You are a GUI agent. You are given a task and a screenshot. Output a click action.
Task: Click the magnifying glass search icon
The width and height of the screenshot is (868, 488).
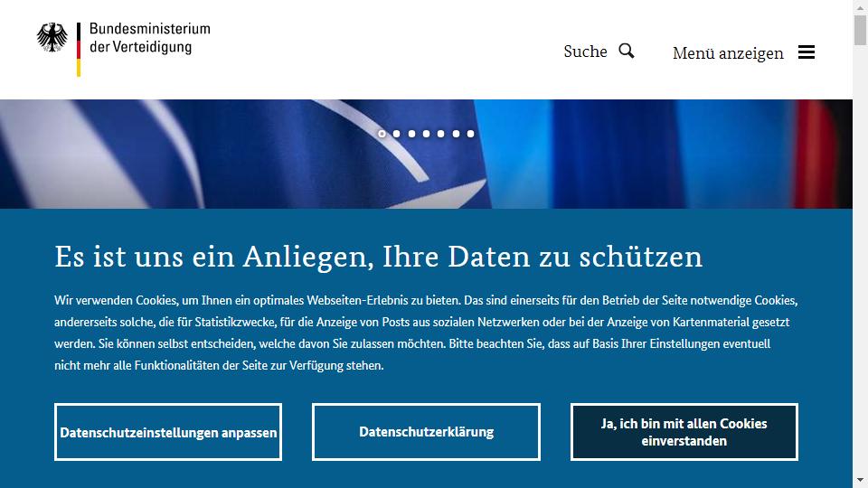(x=626, y=51)
